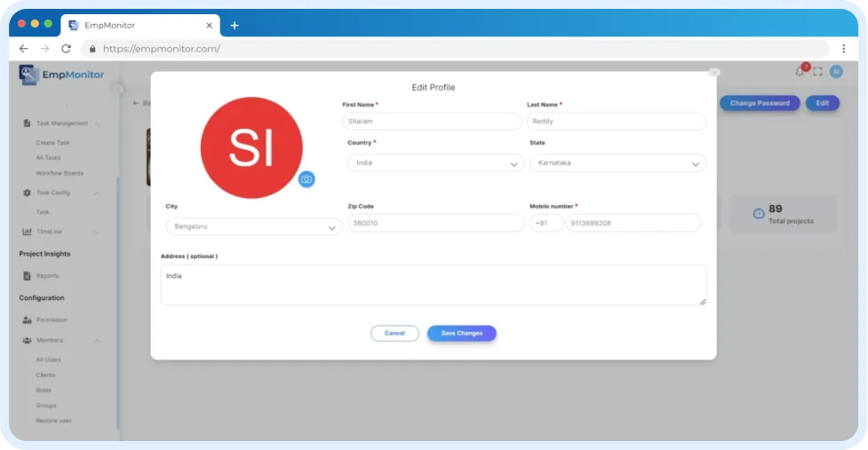Open Reports in the sidebar

click(x=47, y=276)
